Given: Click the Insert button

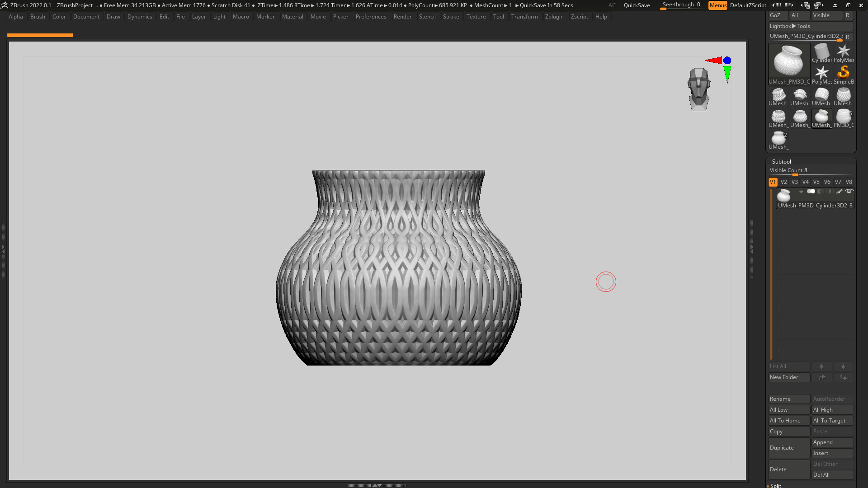Looking at the screenshot, I should point(832,453).
